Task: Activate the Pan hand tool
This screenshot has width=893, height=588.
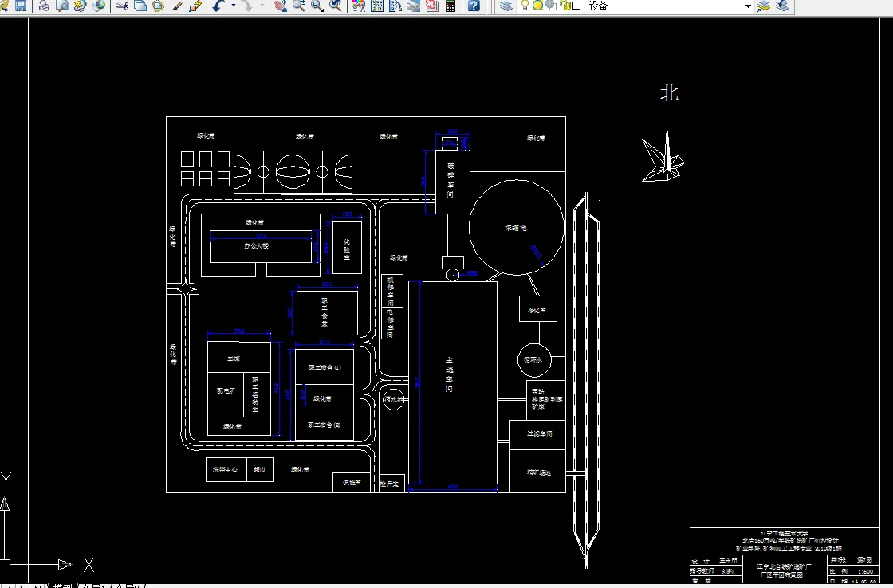Action: pos(280,6)
